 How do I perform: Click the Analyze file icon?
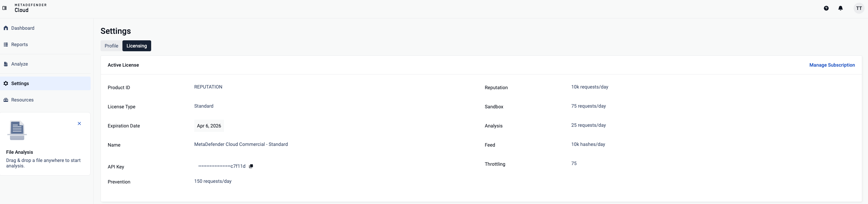6,64
